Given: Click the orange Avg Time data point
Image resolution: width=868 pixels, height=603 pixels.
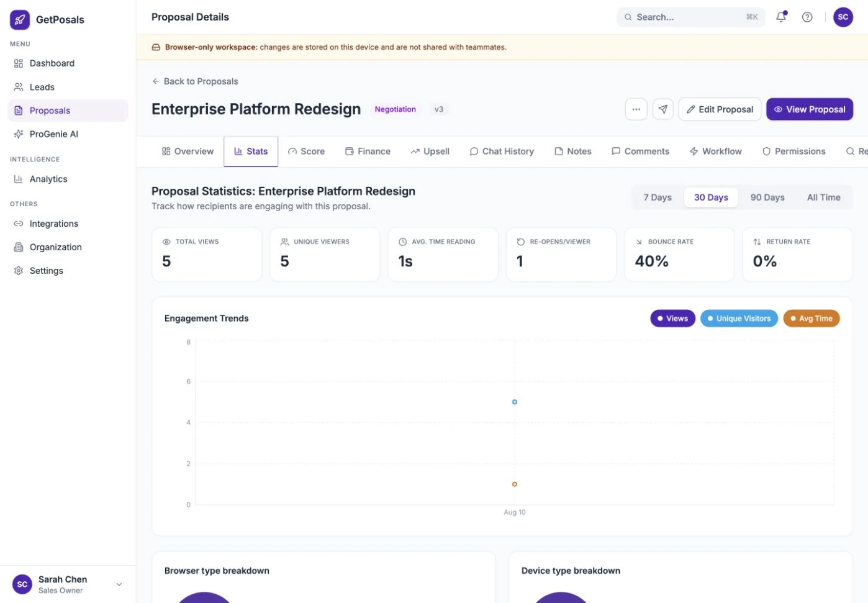Looking at the screenshot, I should point(515,484).
